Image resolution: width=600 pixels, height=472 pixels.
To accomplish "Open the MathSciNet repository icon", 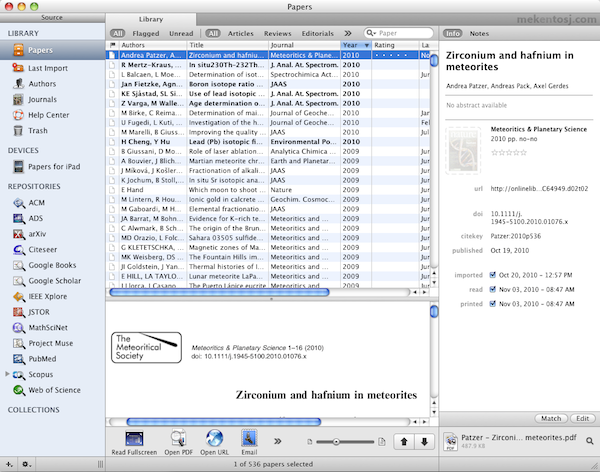I will [x=19, y=328].
